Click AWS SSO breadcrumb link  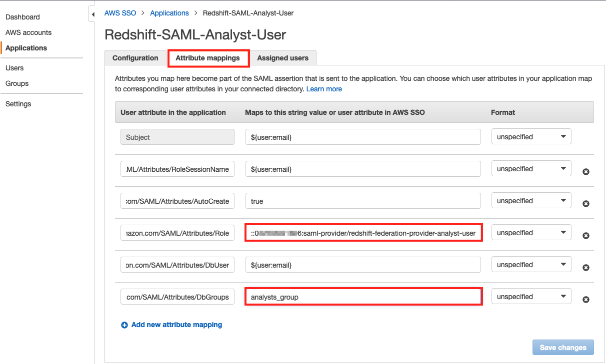click(120, 13)
